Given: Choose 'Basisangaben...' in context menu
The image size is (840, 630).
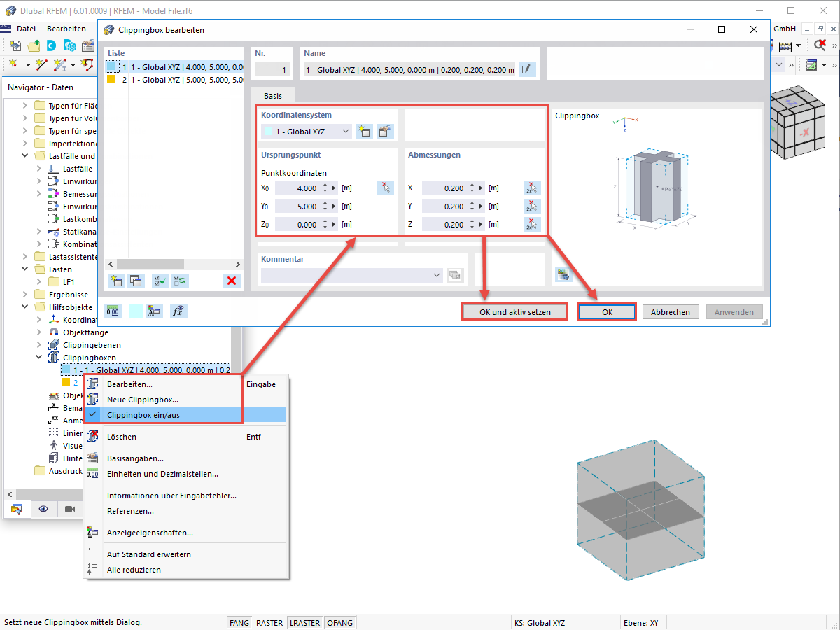Looking at the screenshot, I should point(185,458).
